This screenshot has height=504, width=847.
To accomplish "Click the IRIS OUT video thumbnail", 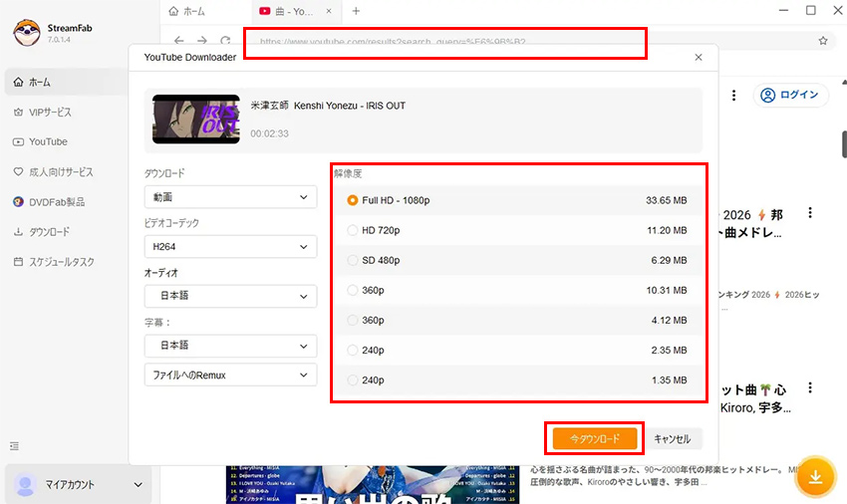I will pos(196,120).
